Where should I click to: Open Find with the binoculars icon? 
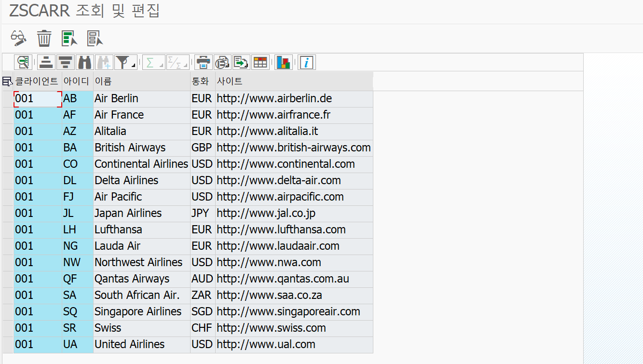tap(84, 62)
